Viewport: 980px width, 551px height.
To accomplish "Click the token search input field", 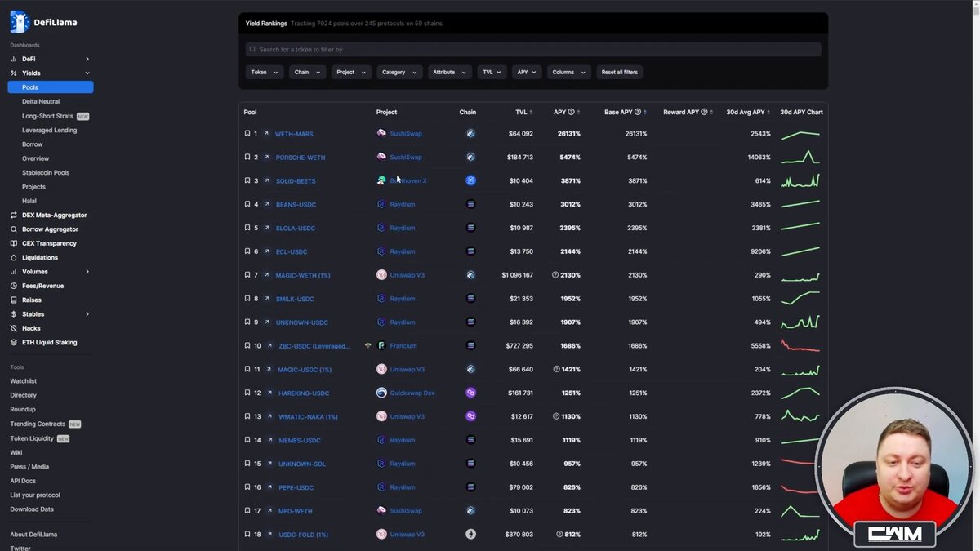I will click(533, 50).
